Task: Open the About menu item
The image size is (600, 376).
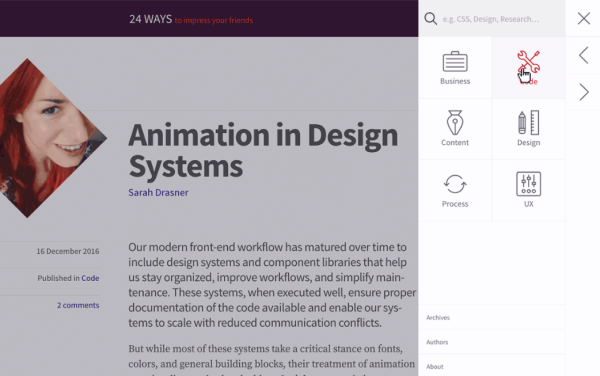Action: click(x=435, y=366)
